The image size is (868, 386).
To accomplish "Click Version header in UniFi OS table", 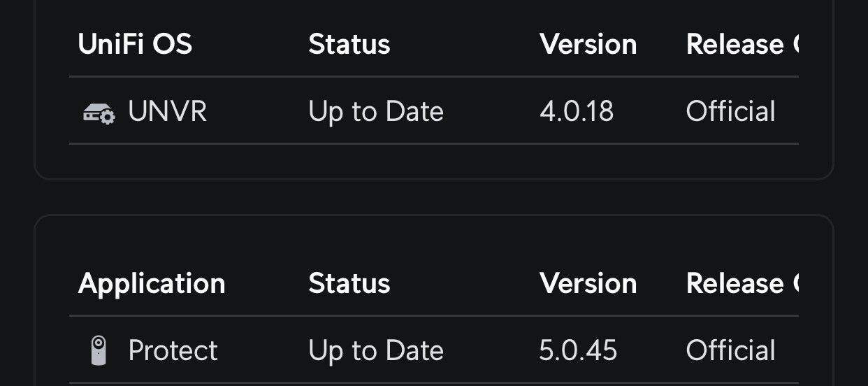I will click(588, 45).
